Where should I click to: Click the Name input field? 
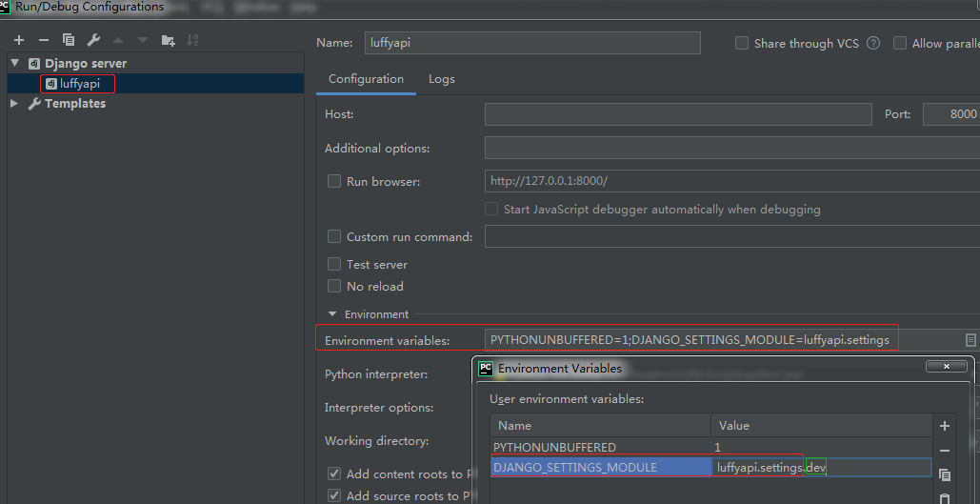pos(532,43)
